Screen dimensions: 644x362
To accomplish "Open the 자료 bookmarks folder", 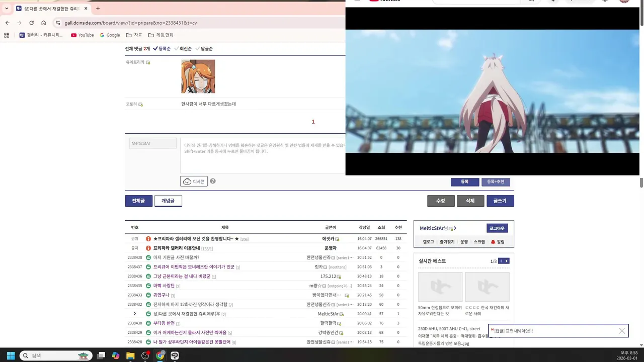I will pyautogui.click(x=134, y=35).
